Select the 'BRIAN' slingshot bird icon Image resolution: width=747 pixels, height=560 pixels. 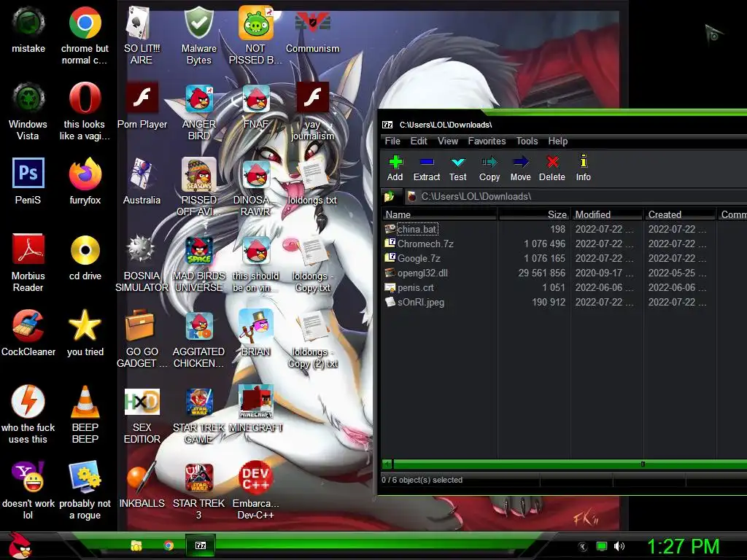256,333
